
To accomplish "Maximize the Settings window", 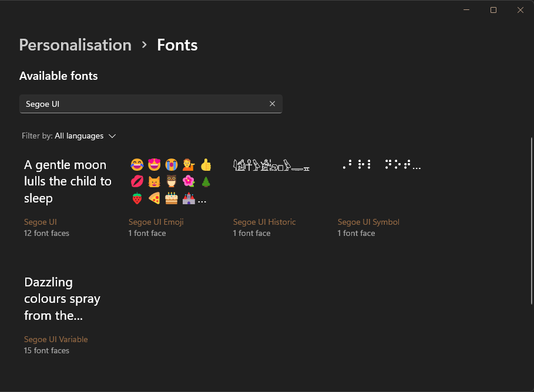I will point(493,9).
